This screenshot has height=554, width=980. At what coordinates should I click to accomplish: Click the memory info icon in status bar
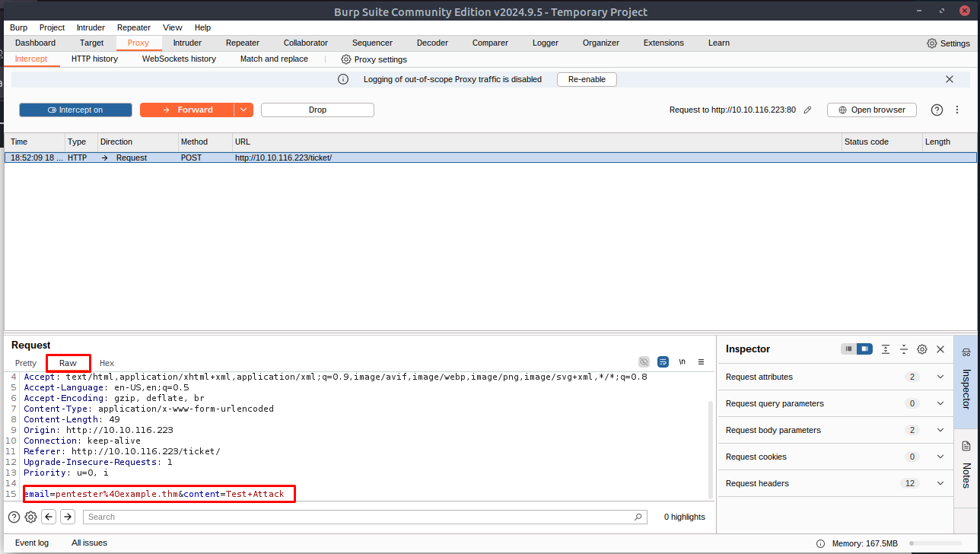pyautogui.click(x=820, y=544)
